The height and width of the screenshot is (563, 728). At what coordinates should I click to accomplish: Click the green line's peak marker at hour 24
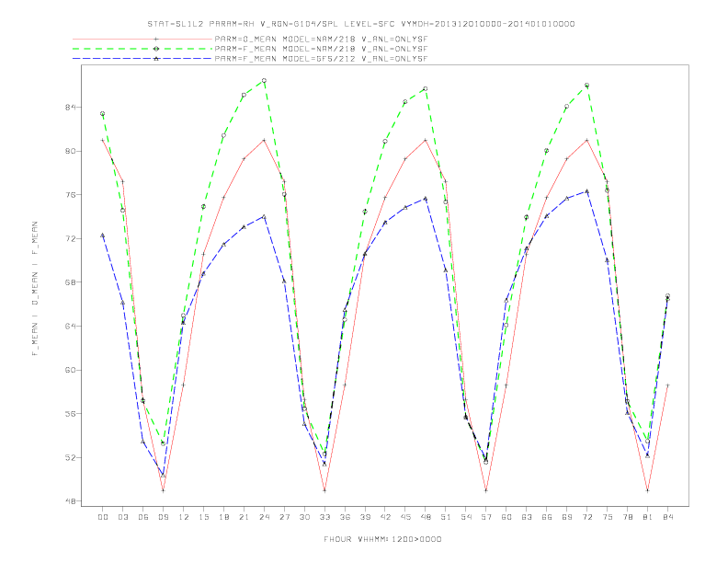(264, 81)
